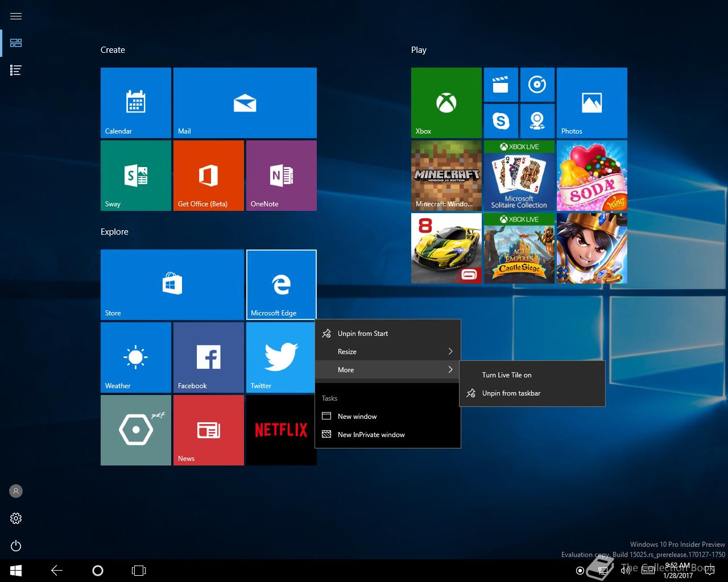Click the Create group heading
Screen dimensions: 728x582
[x=113, y=50]
